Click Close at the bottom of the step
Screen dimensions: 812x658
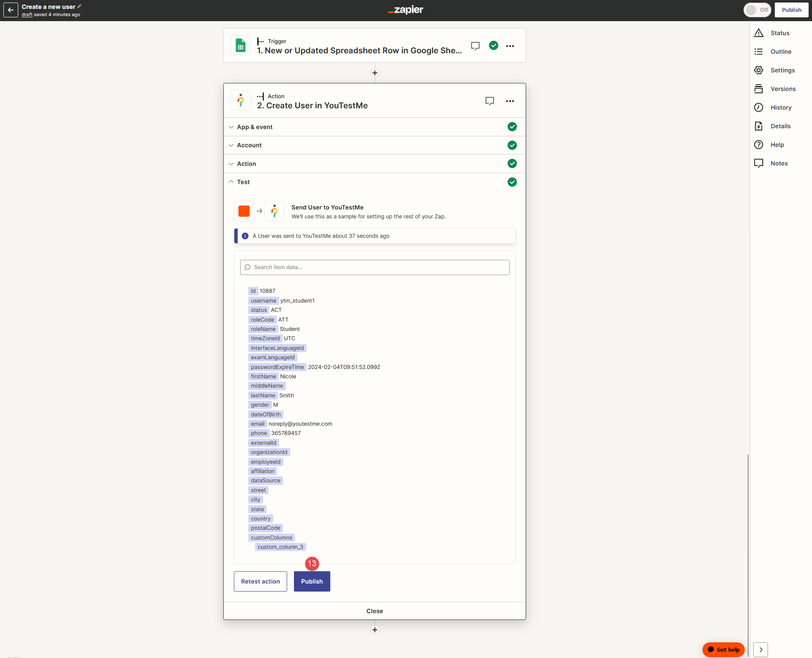pos(375,611)
